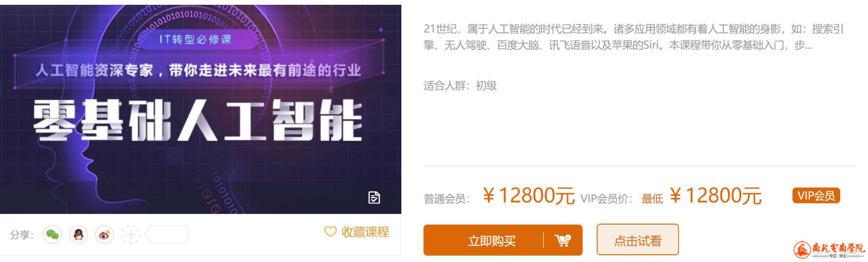
Task: Select the 收藏课程 favorite link text
Action: (x=365, y=232)
